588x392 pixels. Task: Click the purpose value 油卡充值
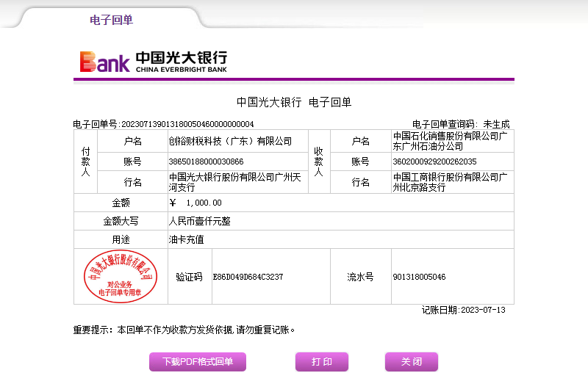pyautogui.click(x=187, y=239)
